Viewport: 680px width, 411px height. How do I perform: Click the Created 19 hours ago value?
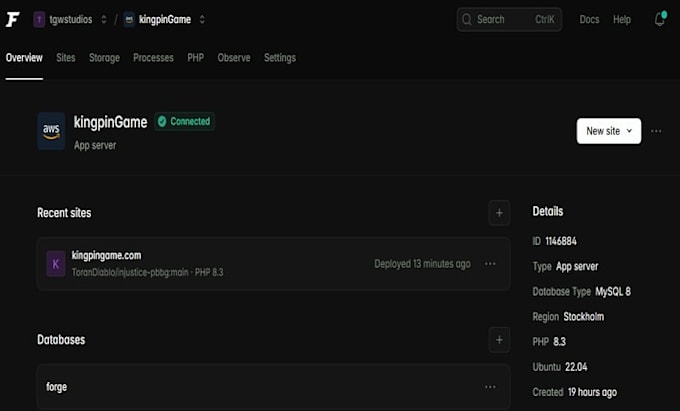click(x=592, y=392)
